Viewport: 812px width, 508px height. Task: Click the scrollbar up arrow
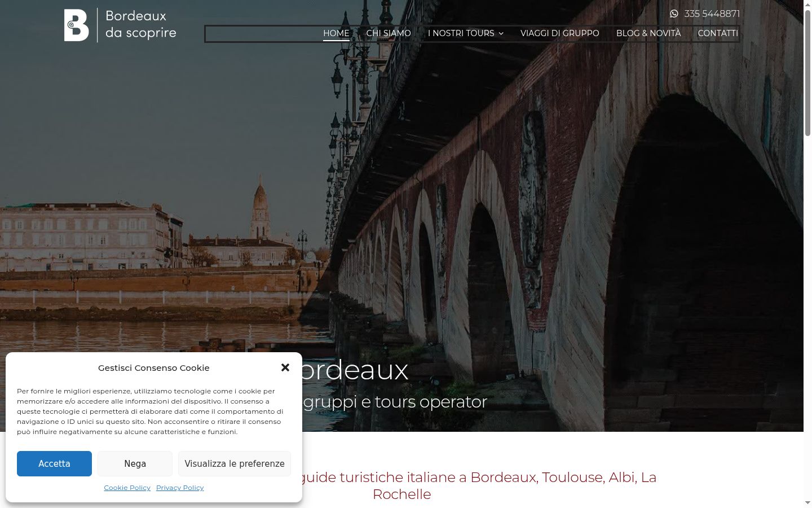807,5
